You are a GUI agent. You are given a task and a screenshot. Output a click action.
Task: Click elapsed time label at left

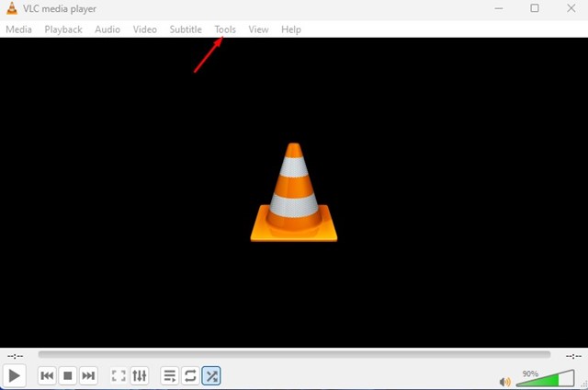tap(15, 355)
